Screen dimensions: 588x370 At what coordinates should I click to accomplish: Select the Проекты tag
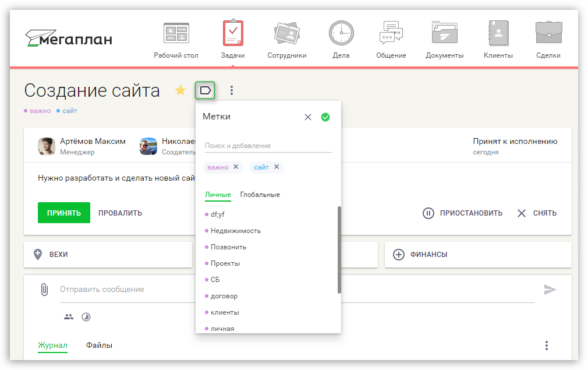(222, 263)
